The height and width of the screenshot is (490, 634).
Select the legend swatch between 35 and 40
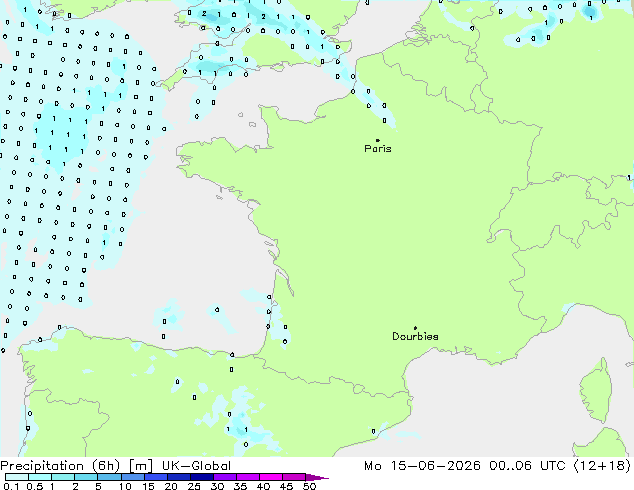(248, 477)
